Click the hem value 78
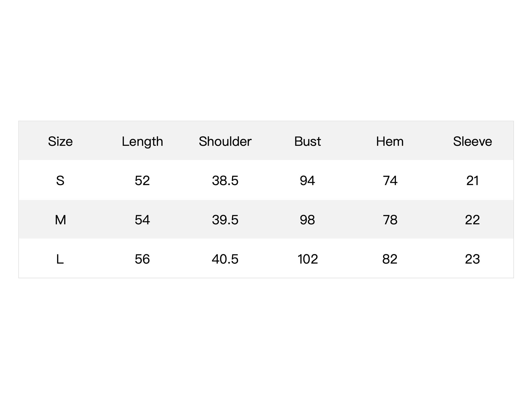Viewport: 532px width, 399px height. click(x=390, y=220)
